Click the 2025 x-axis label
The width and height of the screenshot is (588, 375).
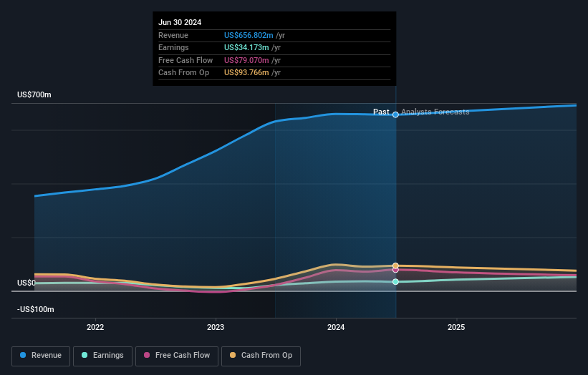pos(456,327)
